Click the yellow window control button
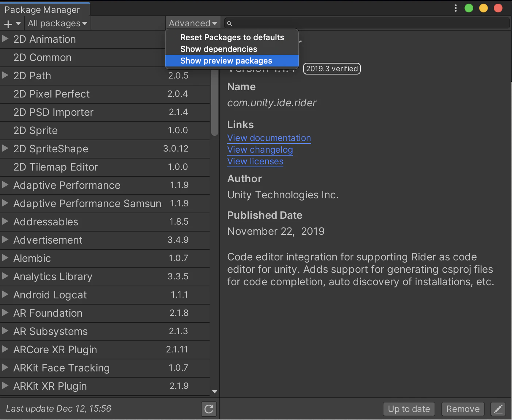This screenshot has width=512, height=420. [x=484, y=8]
